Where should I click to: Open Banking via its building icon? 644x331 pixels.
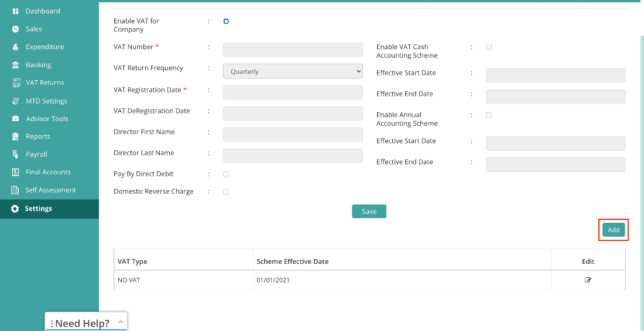click(15, 65)
